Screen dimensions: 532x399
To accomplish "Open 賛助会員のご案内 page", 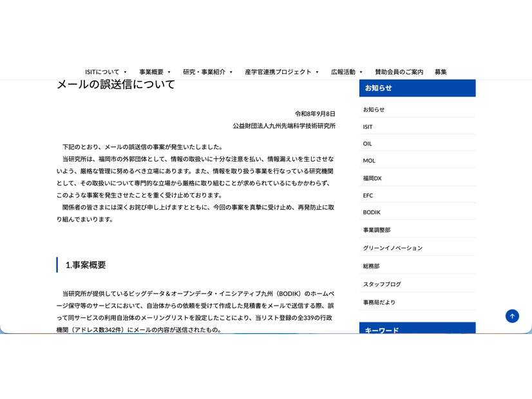I will 399,72.
